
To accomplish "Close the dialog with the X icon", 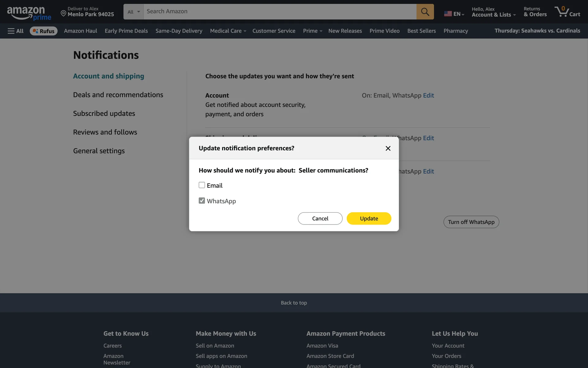I will (388, 148).
